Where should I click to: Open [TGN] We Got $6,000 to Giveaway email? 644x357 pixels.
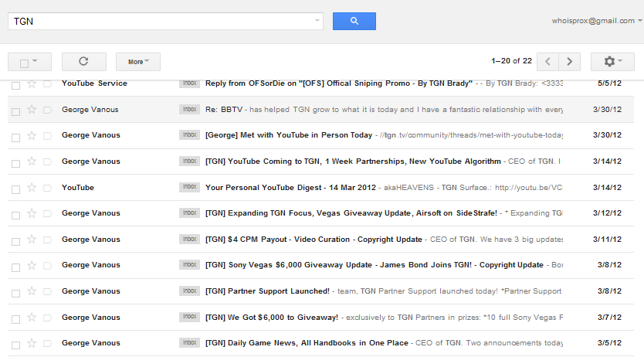tap(272, 317)
